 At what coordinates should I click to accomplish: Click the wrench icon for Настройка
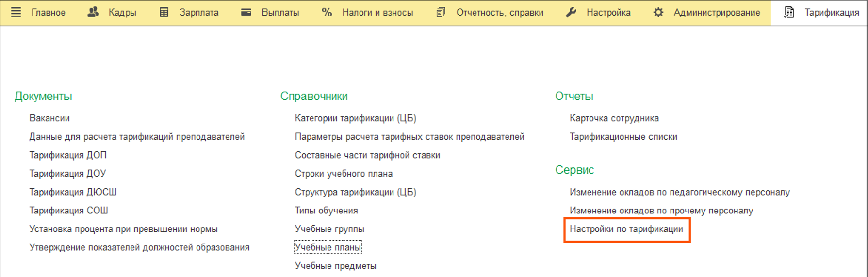(x=571, y=12)
